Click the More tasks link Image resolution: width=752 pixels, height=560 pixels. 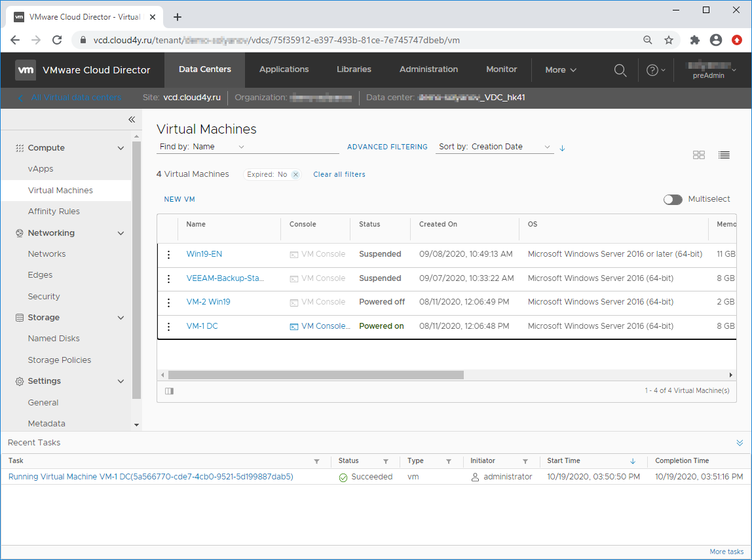[x=726, y=552]
